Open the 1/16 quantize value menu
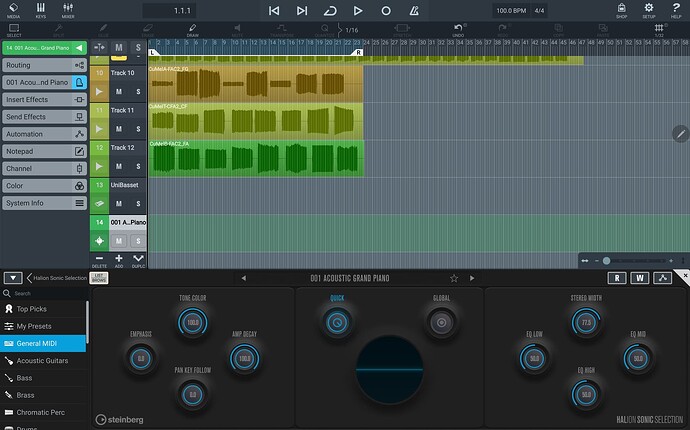 pos(352,30)
